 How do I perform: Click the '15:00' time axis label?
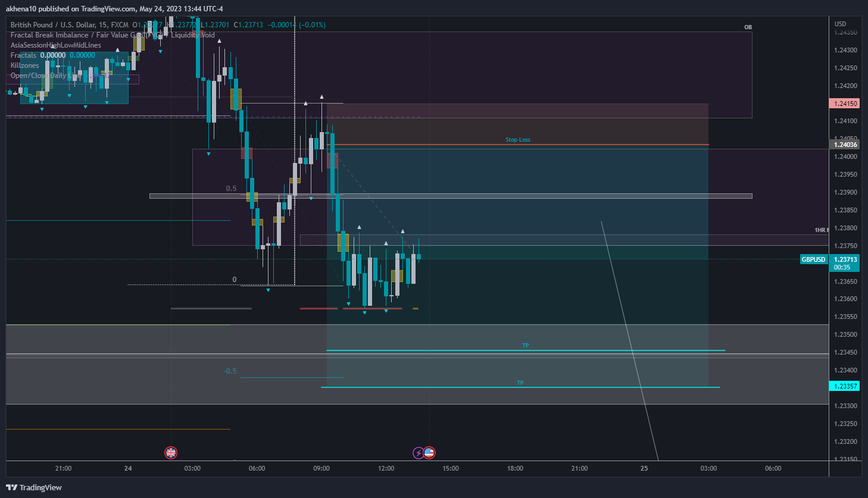coord(451,469)
